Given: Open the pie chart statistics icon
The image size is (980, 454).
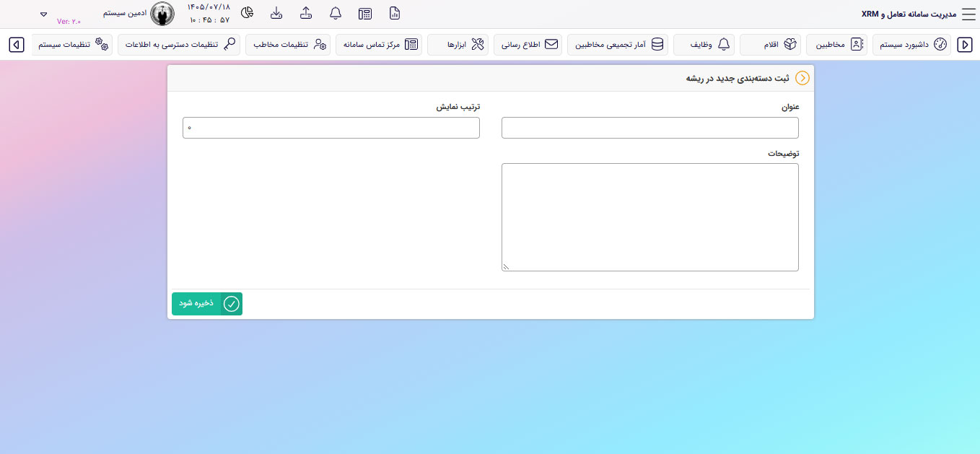Looking at the screenshot, I should click(x=247, y=13).
